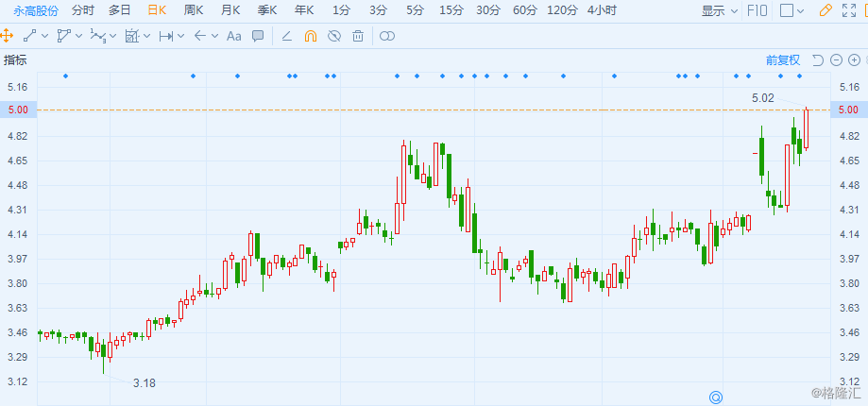Click the 3.18 low price label
The image size is (868, 406).
click(x=145, y=382)
